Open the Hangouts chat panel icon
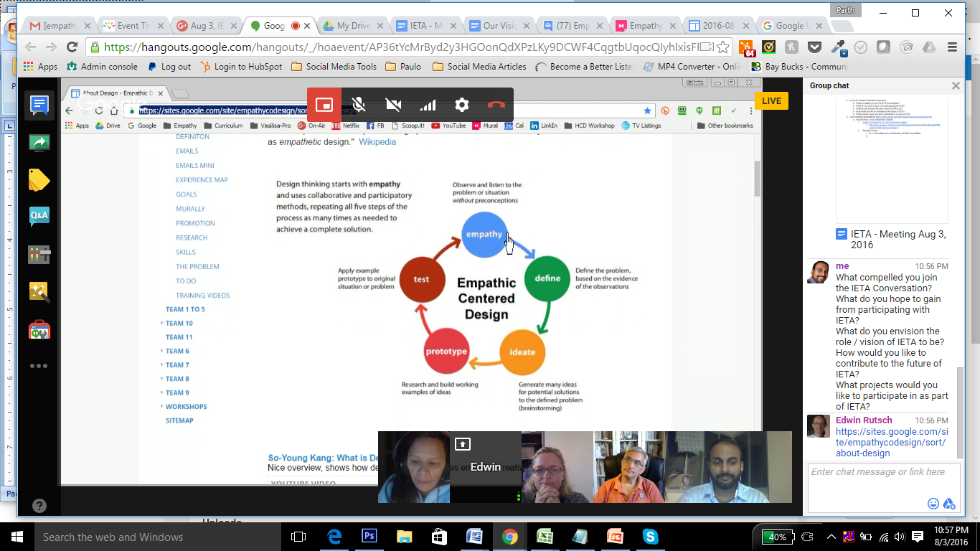This screenshot has height=551, width=980. 39,105
